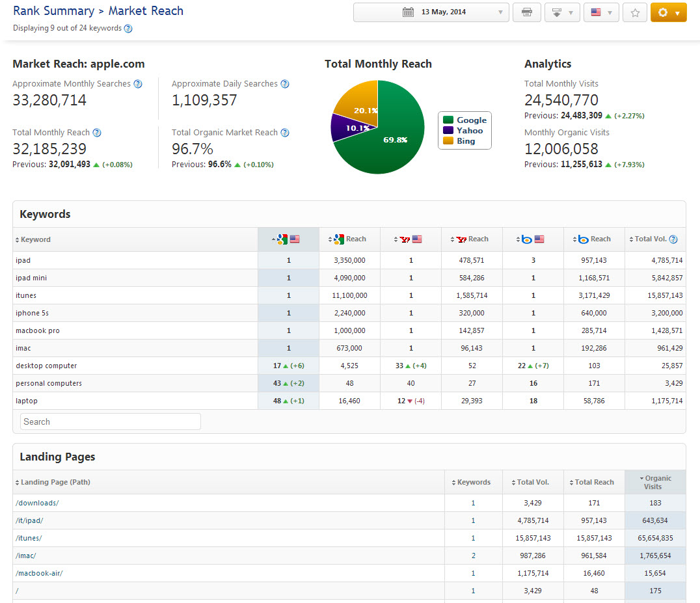Click the star favorite icon
This screenshot has height=603, width=700.
(635, 12)
